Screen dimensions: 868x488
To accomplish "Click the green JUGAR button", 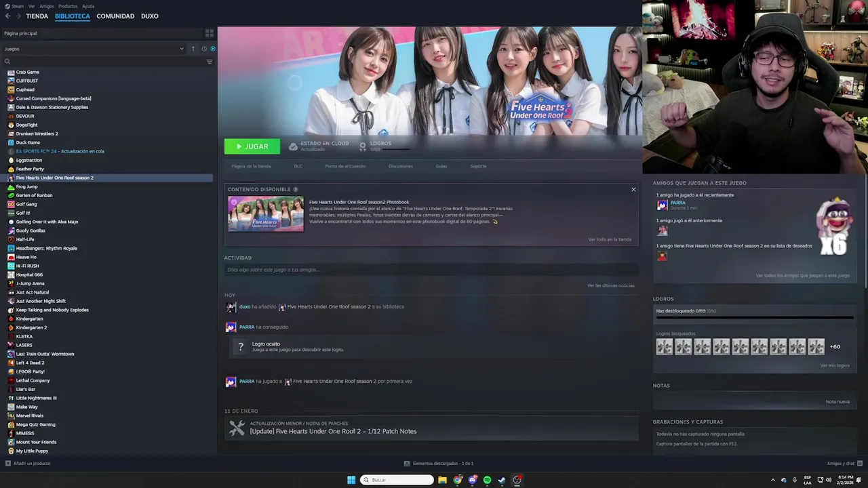I will 252,146.
